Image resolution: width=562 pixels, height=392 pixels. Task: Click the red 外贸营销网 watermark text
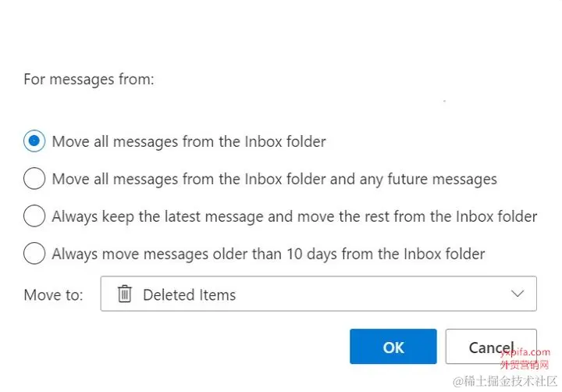525,364
